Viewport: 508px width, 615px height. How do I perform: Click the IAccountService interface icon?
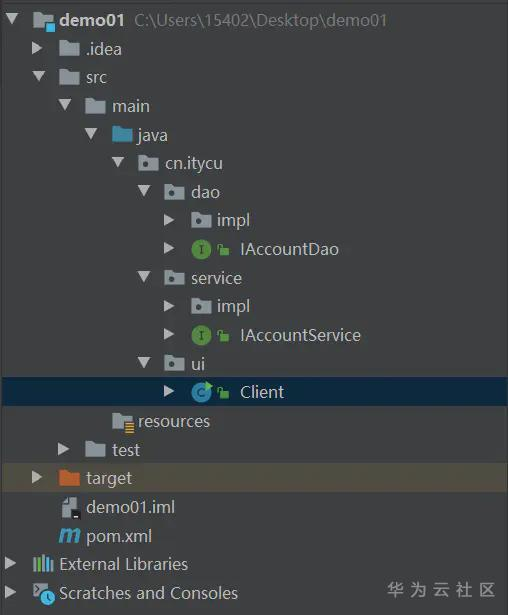click(x=201, y=335)
